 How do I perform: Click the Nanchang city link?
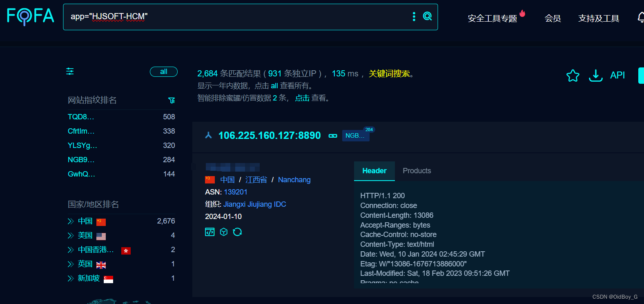pyautogui.click(x=294, y=180)
